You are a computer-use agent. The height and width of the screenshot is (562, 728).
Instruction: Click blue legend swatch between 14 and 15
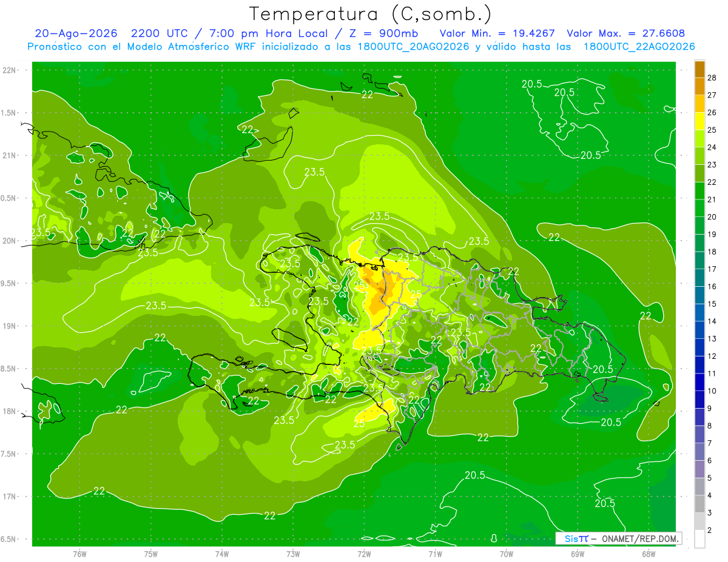(699, 313)
